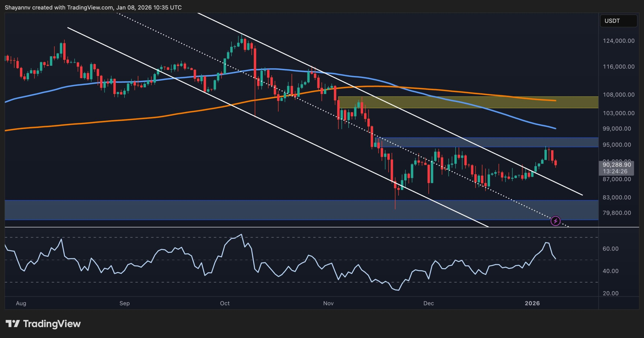Select the USDT currency badge

pos(619,21)
